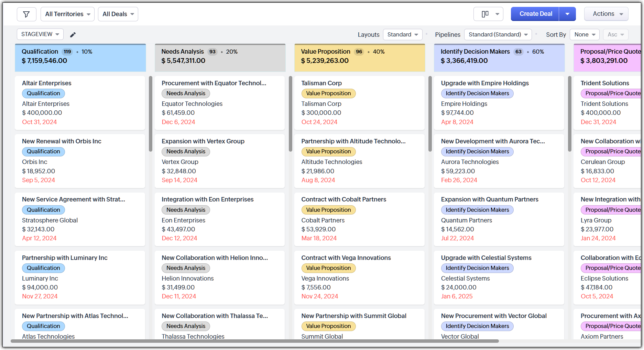This screenshot has width=644, height=350.
Task: Click the Qualification column vertical scrollbar
Action: pyautogui.click(x=150, y=113)
